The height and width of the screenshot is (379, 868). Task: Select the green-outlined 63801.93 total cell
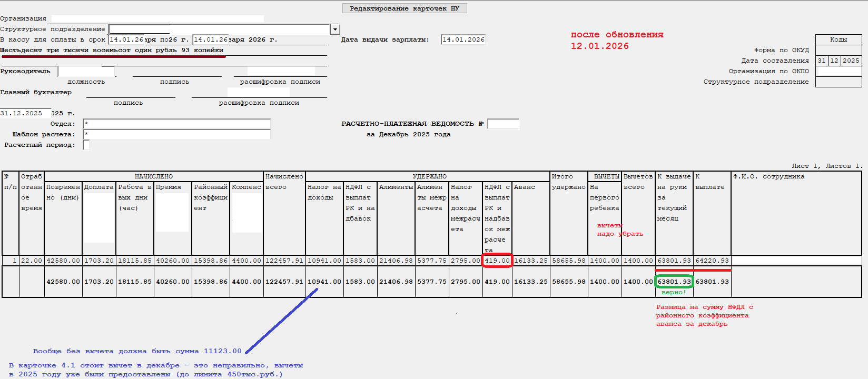[674, 282]
